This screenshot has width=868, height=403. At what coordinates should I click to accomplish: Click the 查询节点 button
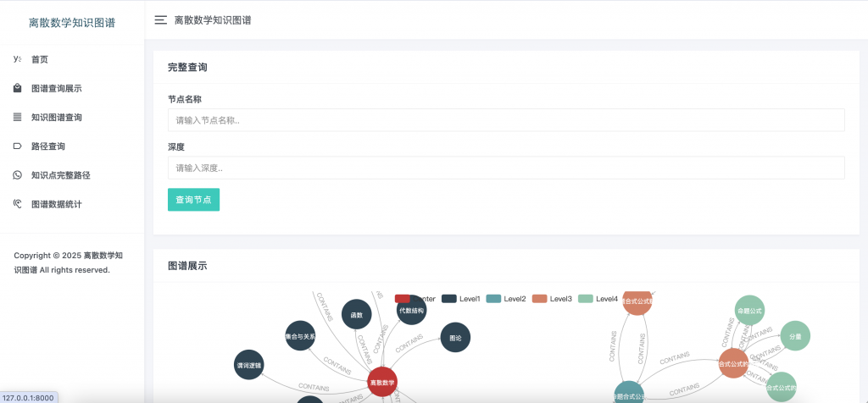tap(194, 200)
